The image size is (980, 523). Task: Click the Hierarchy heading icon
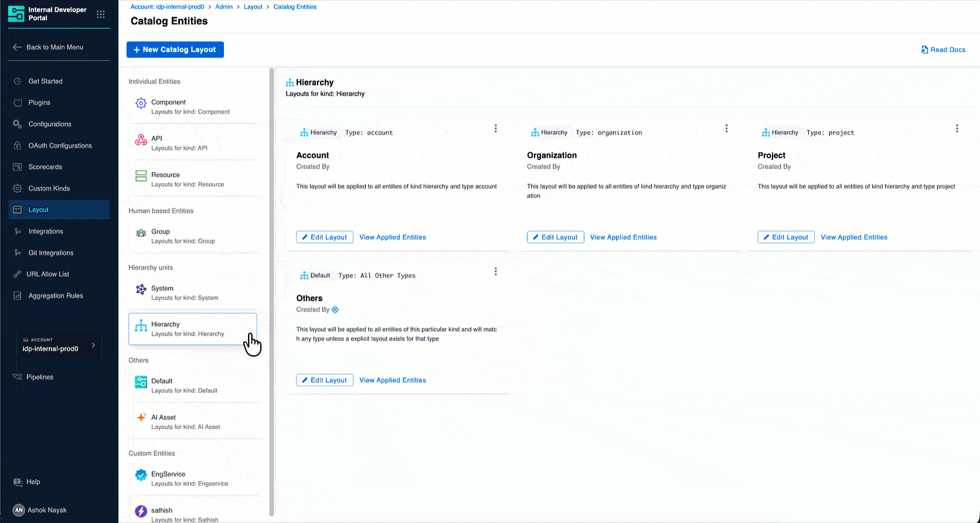click(x=290, y=83)
